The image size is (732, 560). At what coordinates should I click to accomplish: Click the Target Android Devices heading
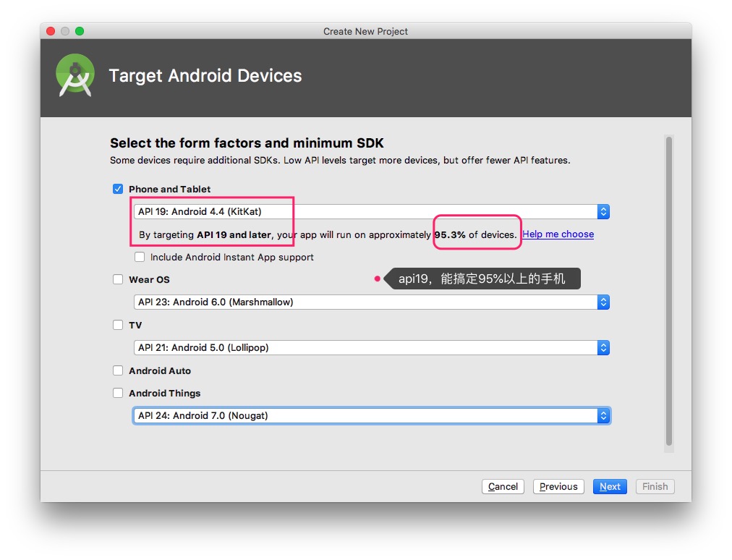tap(205, 76)
